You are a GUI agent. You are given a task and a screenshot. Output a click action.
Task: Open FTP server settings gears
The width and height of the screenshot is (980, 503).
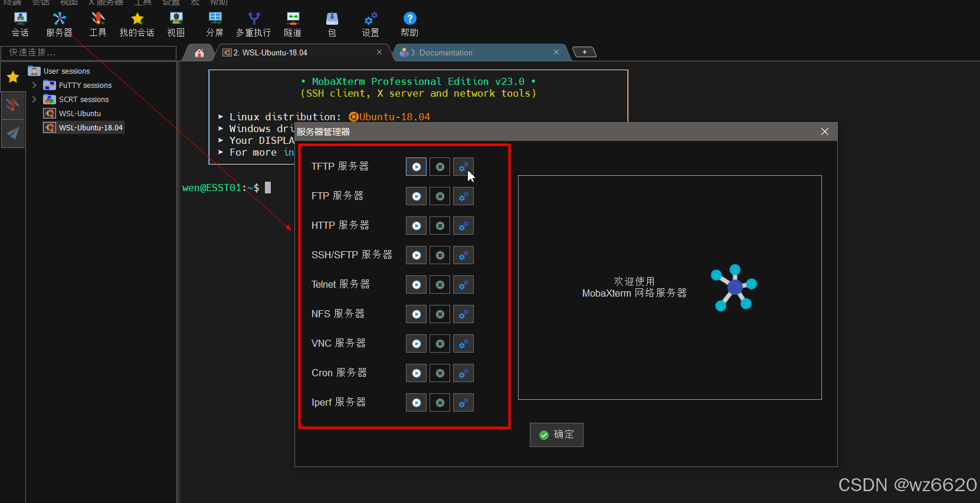463,196
